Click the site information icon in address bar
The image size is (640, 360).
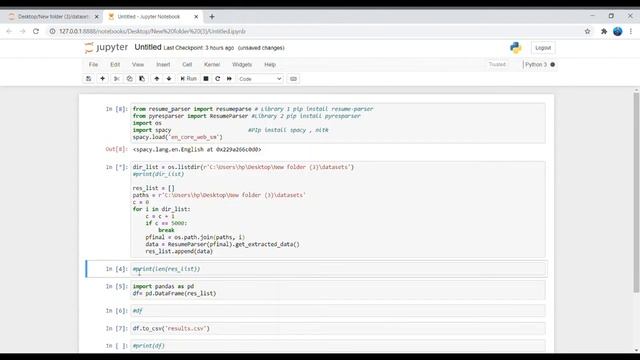click(53, 31)
